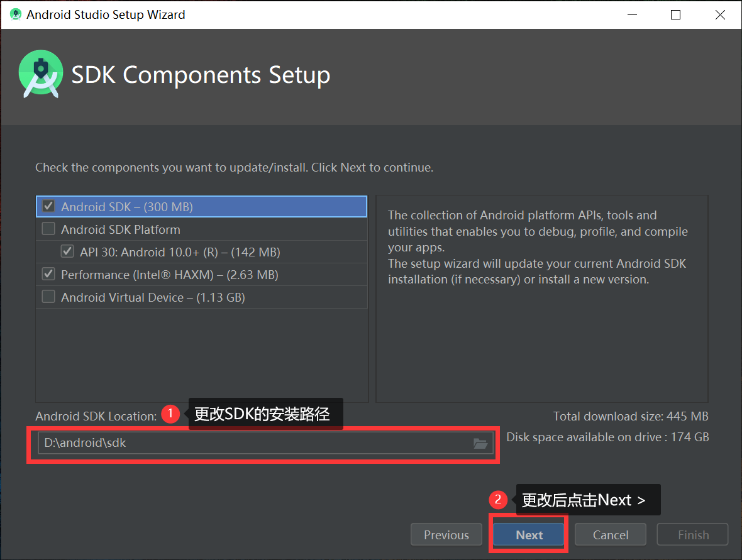Viewport: 742px width, 560px height.
Task: Click the 'Check the components you want' instruction text
Action: (x=235, y=167)
